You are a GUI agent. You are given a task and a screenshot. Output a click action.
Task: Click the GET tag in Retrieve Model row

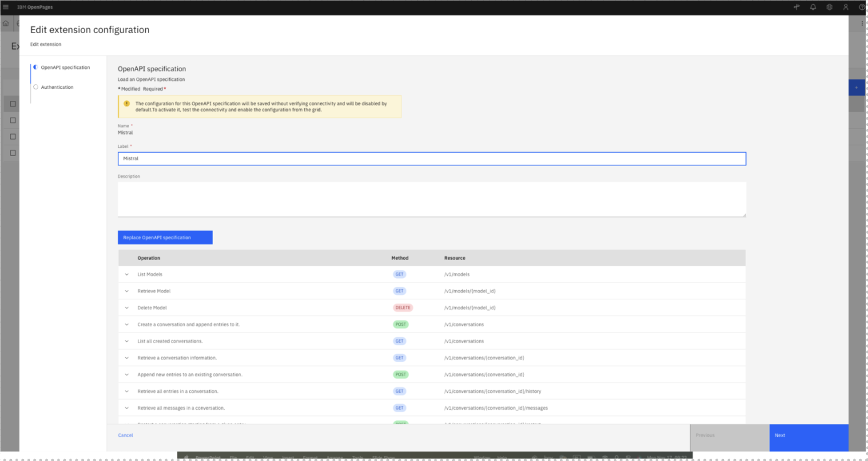point(400,291)
